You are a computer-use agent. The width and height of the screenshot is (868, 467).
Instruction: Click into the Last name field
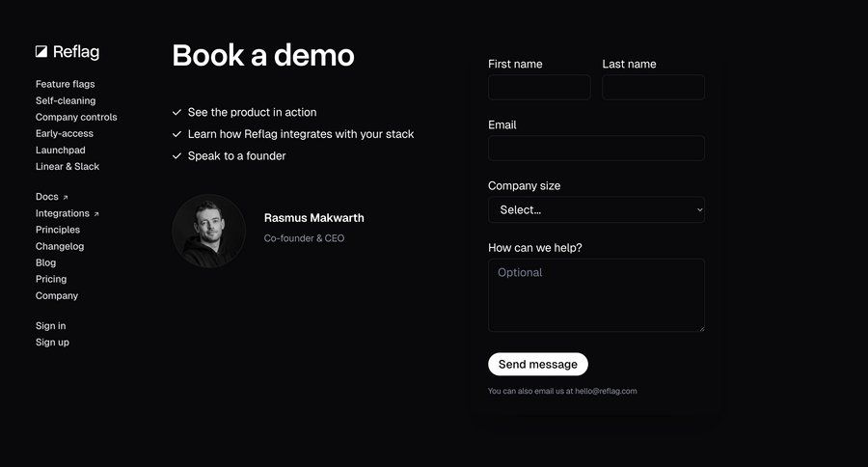click(653, 87)
